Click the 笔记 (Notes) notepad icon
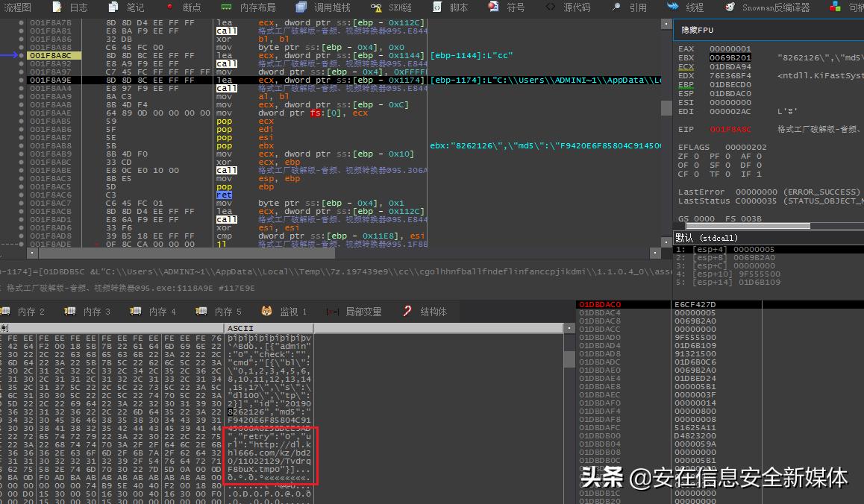 [x=113, y=7]
